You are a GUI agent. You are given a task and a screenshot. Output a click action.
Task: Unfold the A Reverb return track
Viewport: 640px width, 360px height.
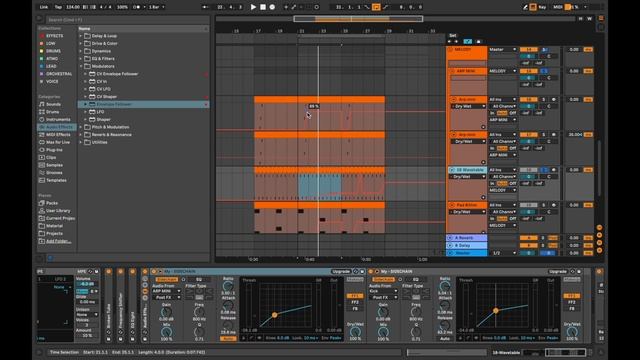click(x=450, y=238)
